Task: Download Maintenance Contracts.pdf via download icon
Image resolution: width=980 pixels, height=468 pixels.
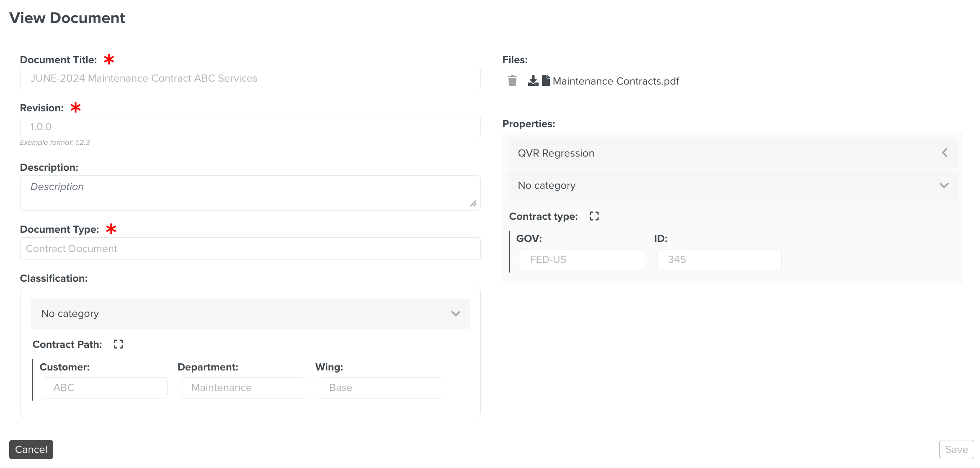Action: tap(533, 81)
